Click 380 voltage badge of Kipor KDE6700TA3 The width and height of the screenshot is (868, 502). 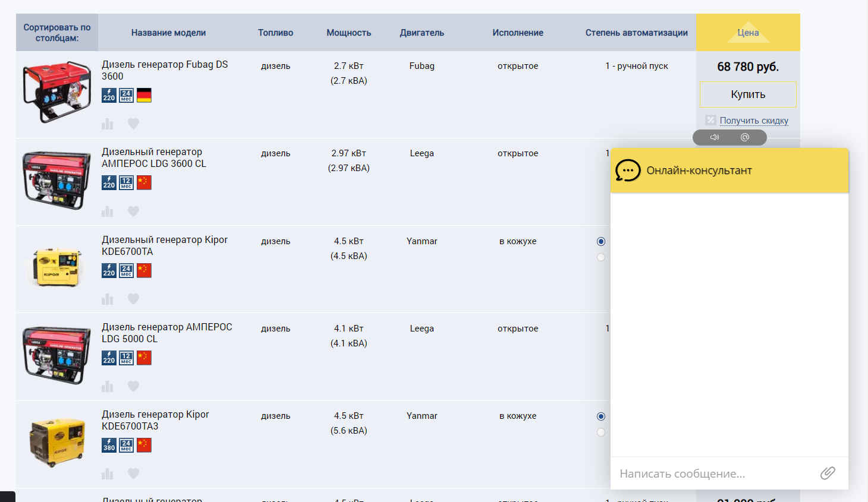(x=109, y=445)
